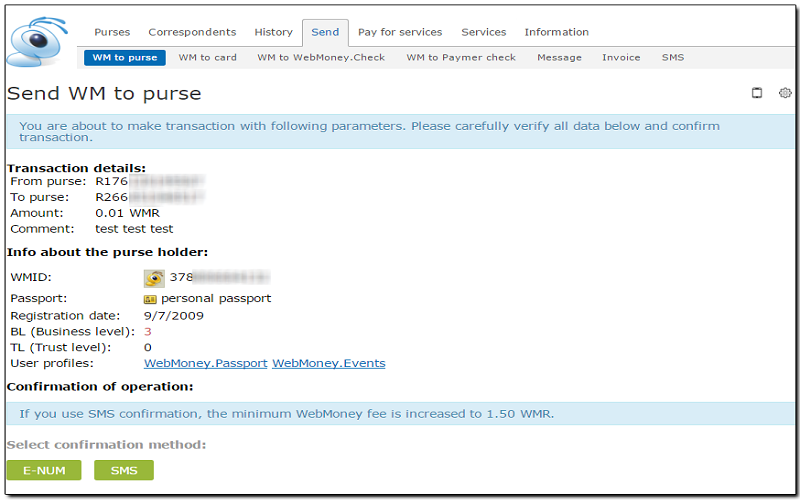The height and width of the screenshot is (500, 800).
Task: Open the Services tab
Action: [x=484, y=32]
